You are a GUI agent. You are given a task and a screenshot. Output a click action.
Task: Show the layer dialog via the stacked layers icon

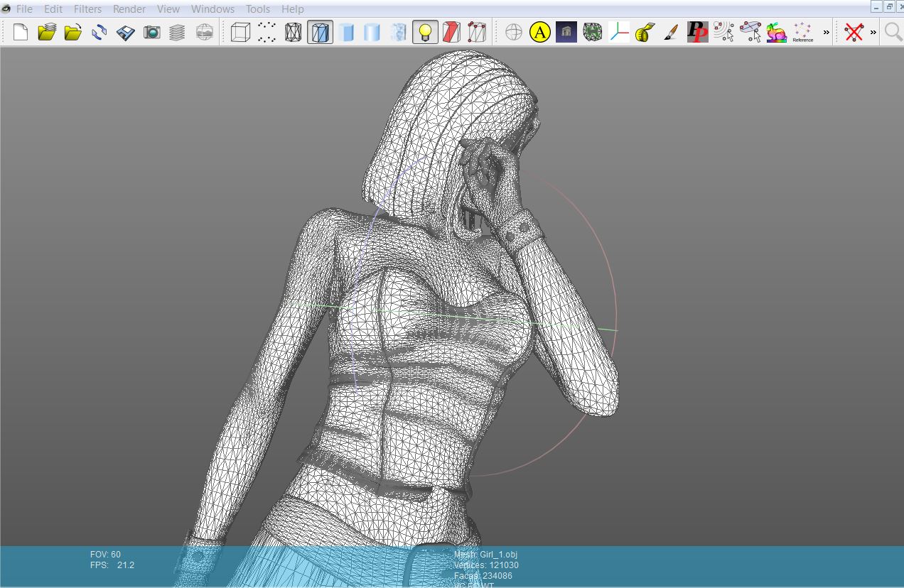coord(178,32)
